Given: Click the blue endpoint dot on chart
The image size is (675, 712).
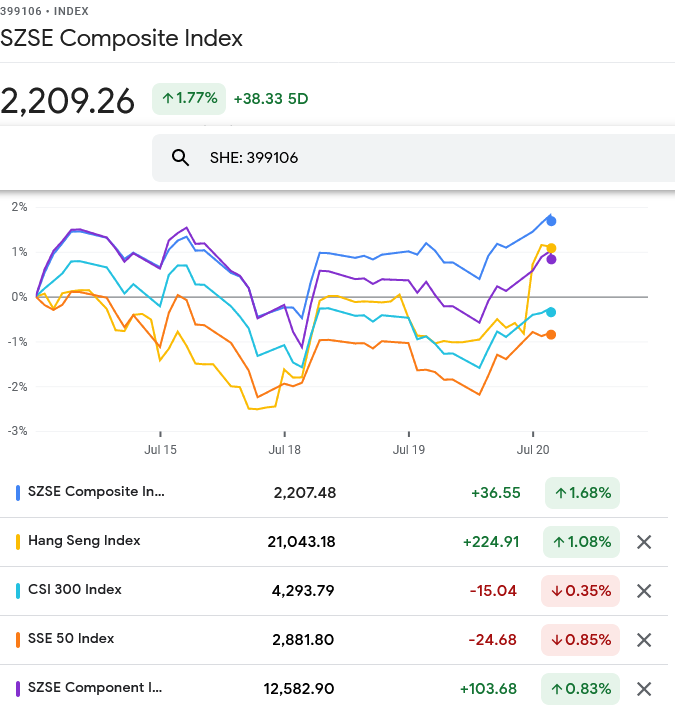Looking at the screenshot, I should point(551,221).
